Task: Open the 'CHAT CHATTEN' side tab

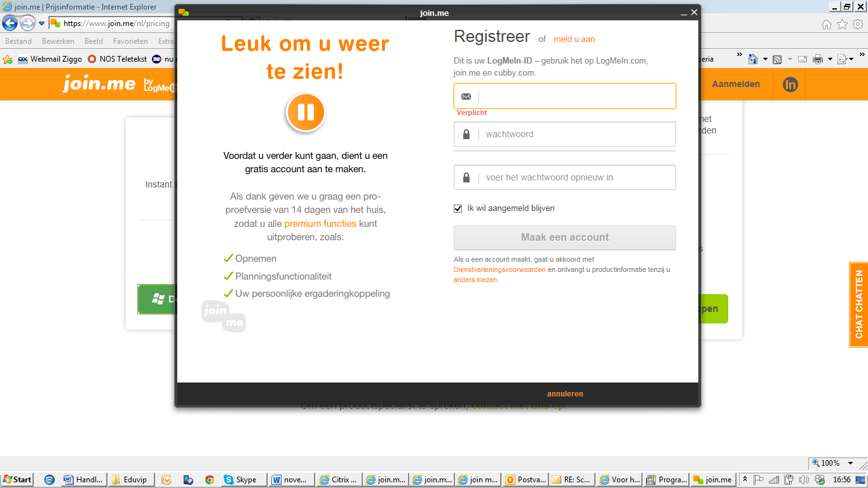Action: [858, 304]
